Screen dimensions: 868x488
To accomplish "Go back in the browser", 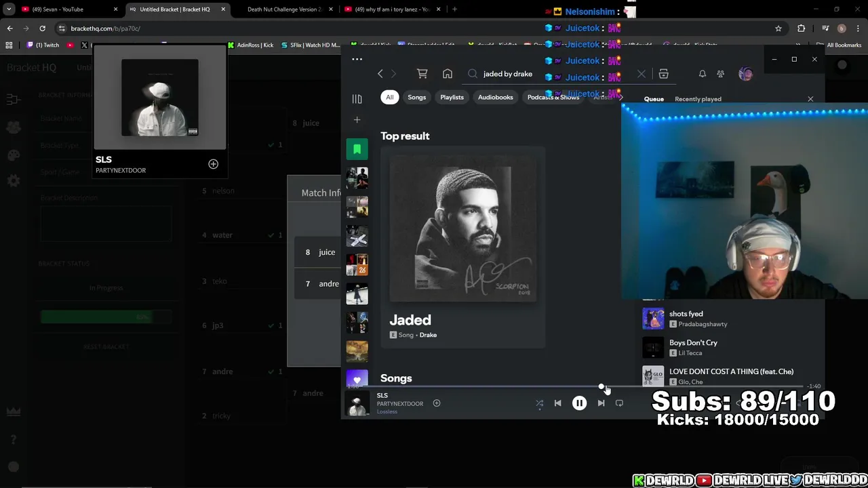I will [x=9, y=28].
